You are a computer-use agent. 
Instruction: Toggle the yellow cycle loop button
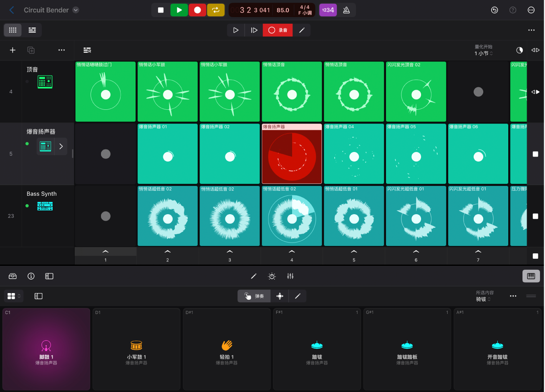point(216,10)
